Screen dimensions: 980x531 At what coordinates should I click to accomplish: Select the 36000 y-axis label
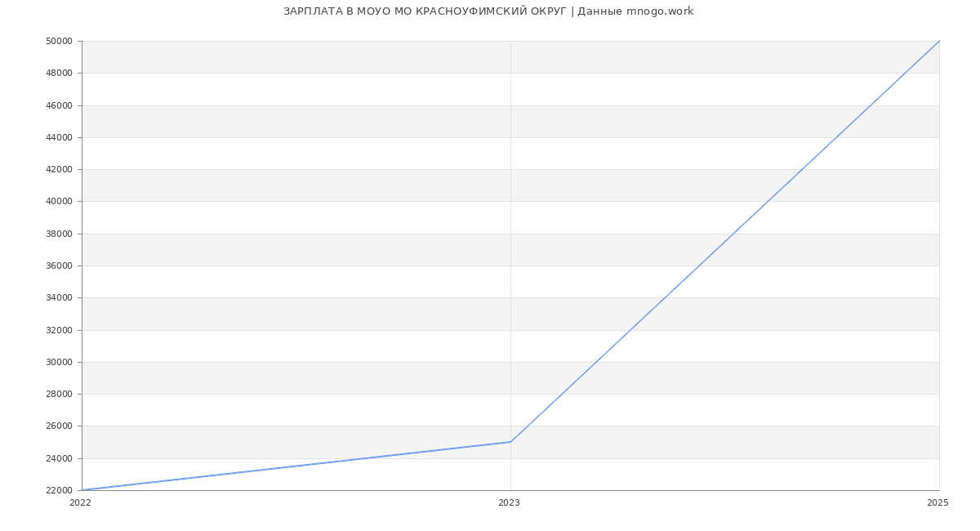click(59, 266)
